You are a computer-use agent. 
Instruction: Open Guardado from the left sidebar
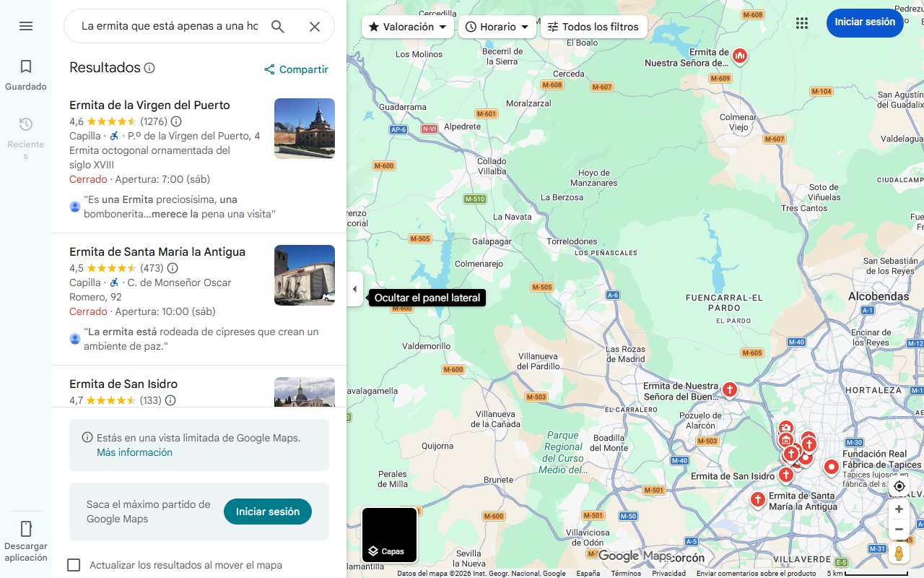point(26,73)
